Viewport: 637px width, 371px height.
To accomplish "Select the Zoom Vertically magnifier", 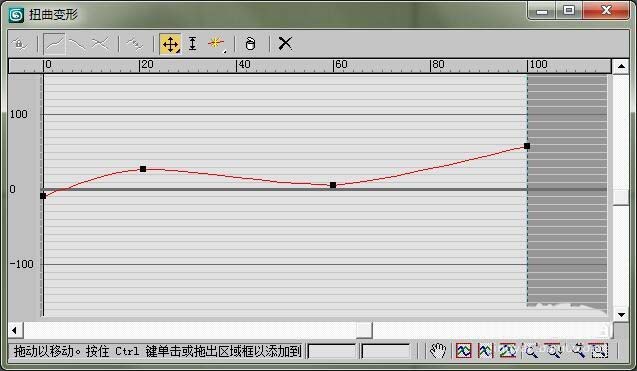I will 554,350.
